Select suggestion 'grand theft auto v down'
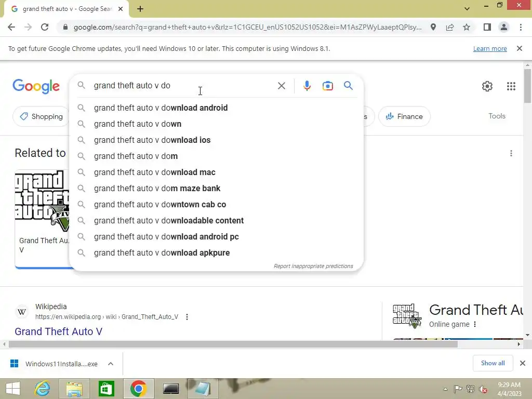This screenshot has height=399, width=532. tap(216, 124)
